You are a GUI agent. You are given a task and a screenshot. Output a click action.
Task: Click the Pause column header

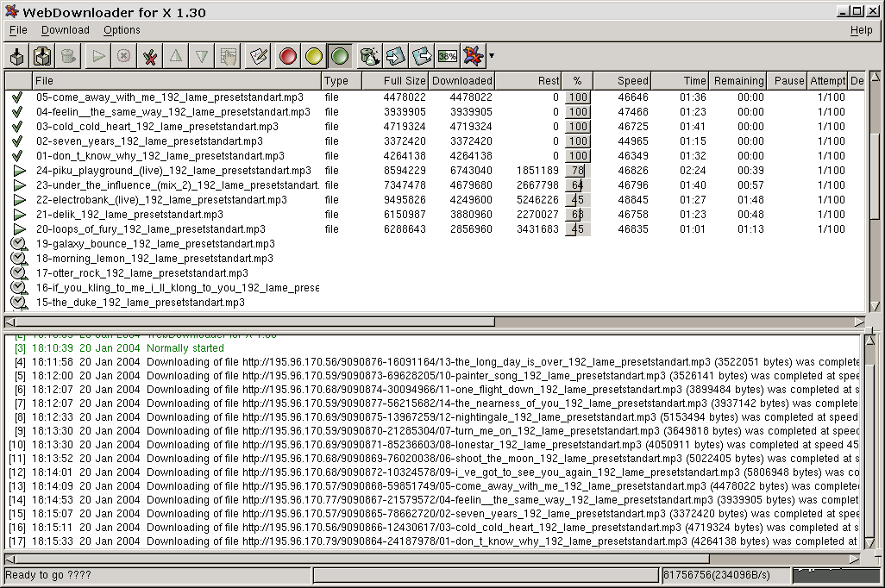(x=788, y=81)
